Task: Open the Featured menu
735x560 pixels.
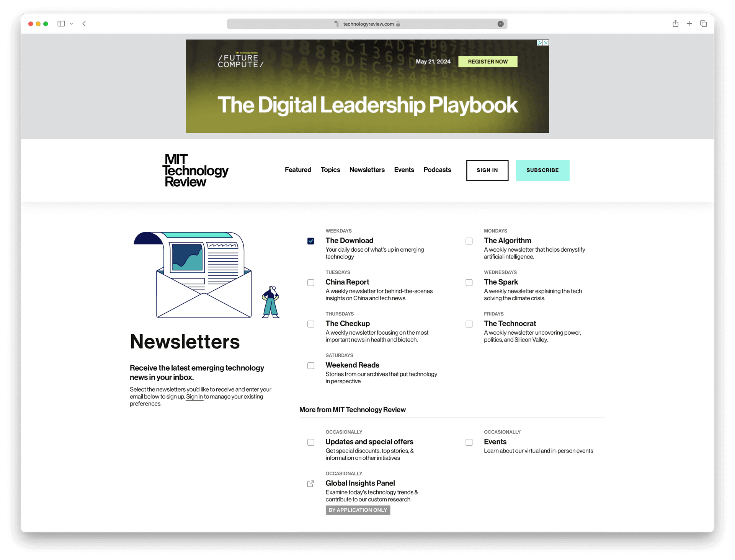Action: coord(298,170)
